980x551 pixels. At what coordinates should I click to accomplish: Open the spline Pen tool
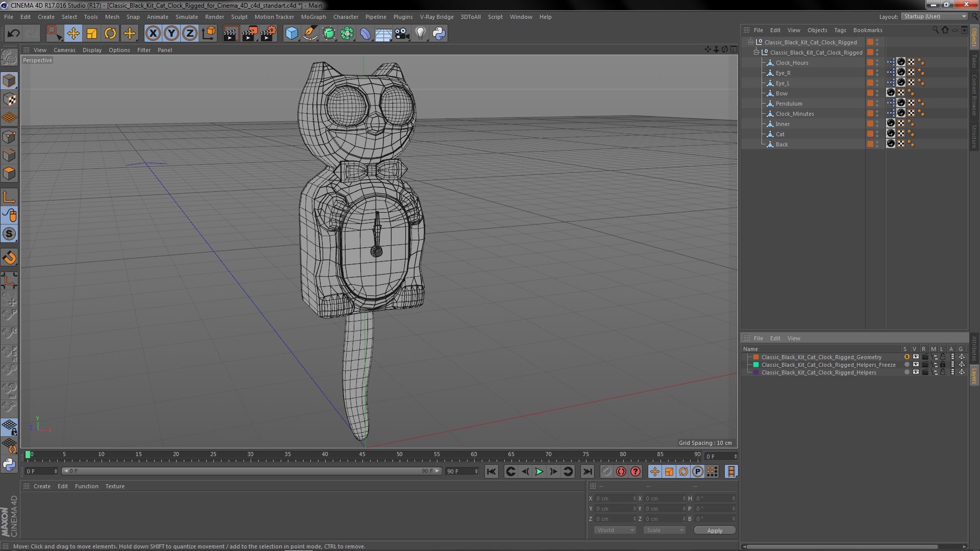tap(310, 34)
